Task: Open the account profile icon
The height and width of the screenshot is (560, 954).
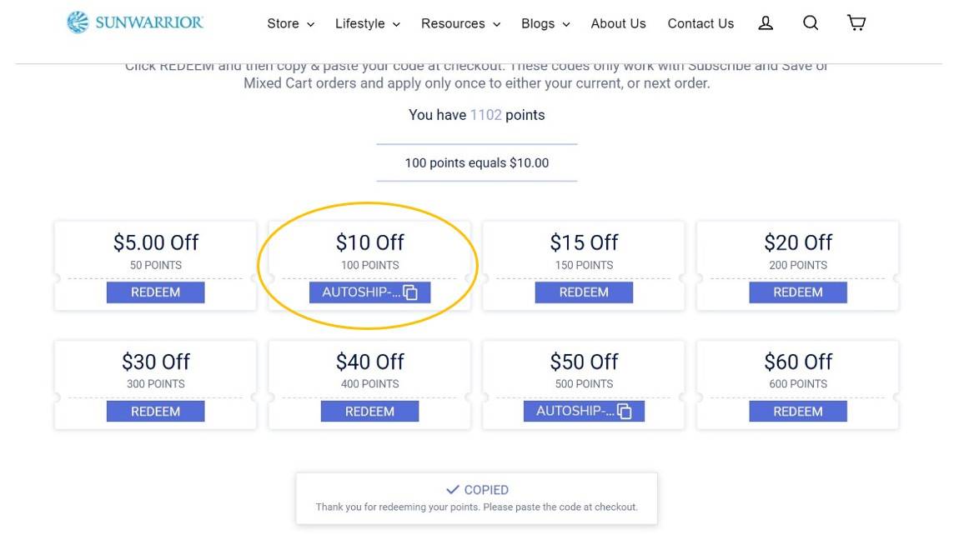Action: (766, 23)
